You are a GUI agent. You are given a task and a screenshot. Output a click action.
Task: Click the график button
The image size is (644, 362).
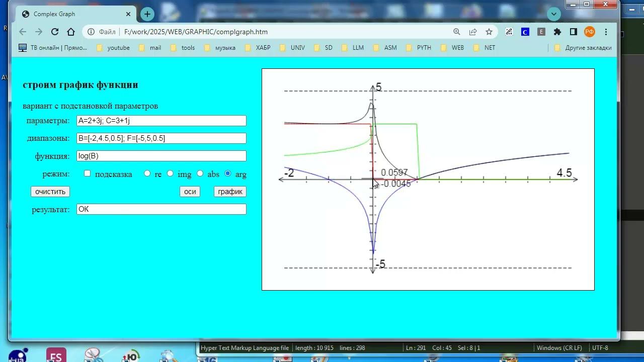(230, 192)
